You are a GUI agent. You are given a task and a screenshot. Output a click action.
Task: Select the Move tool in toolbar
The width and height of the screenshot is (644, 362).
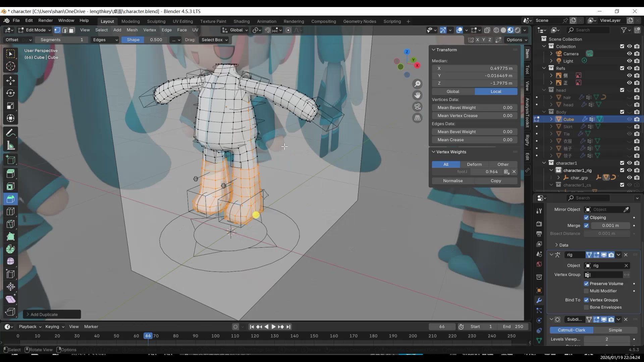[x=10, y=81]
